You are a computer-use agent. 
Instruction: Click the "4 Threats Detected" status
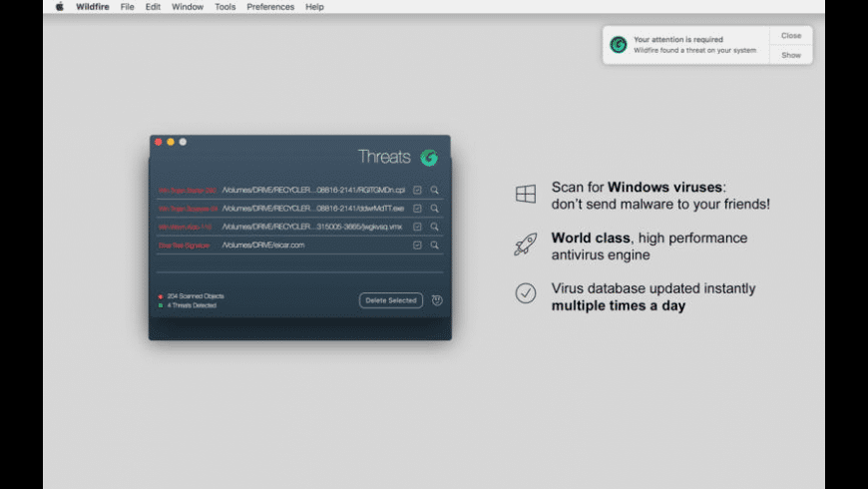point(192,305)
